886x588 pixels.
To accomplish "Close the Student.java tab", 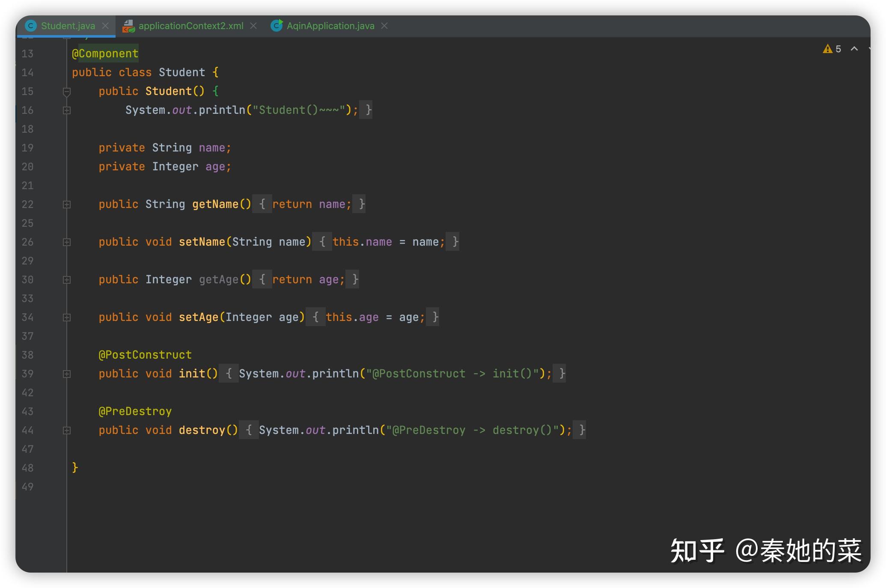I will click(105, 26).
